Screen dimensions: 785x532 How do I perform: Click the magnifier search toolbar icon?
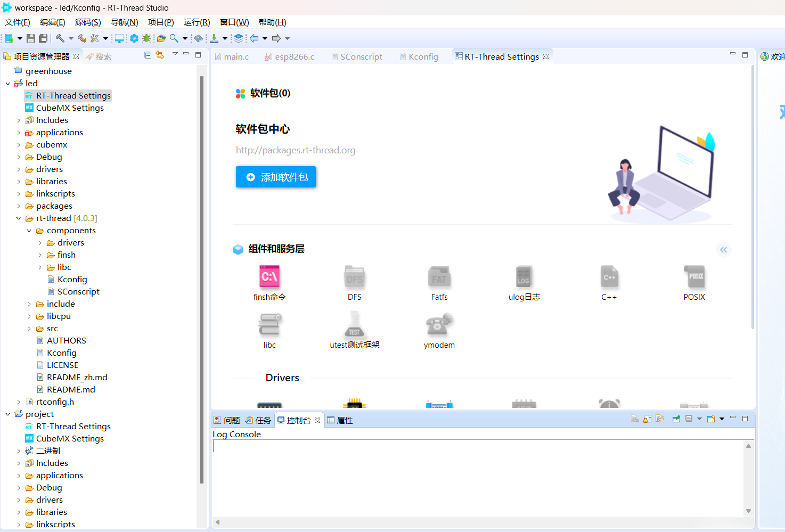pos(174,38)
